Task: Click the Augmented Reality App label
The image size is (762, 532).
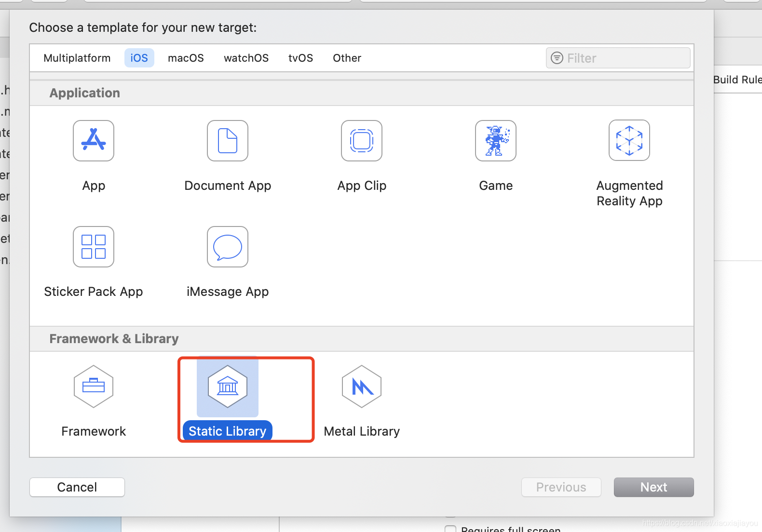Action: [629, 193]
